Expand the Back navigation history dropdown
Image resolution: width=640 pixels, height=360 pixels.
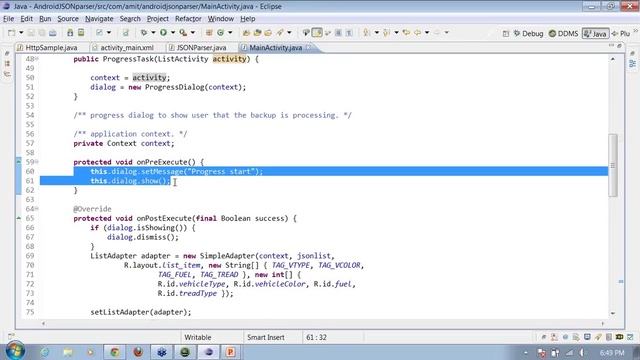427,33
